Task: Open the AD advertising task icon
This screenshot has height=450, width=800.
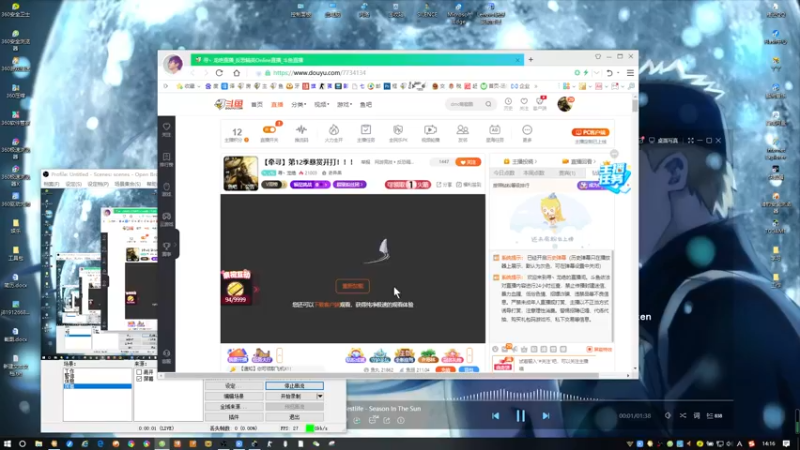Action: (494, 130)
